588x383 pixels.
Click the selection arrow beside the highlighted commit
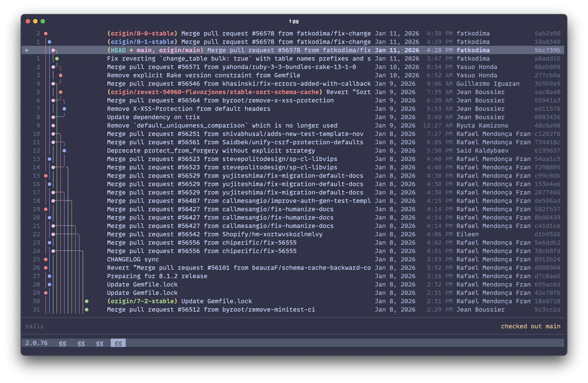click(27, 50)
